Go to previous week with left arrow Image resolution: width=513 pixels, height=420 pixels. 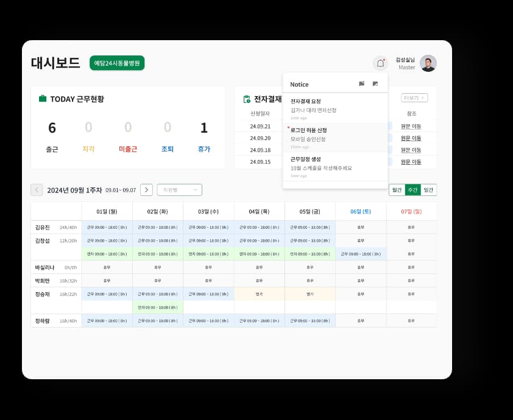37,190
